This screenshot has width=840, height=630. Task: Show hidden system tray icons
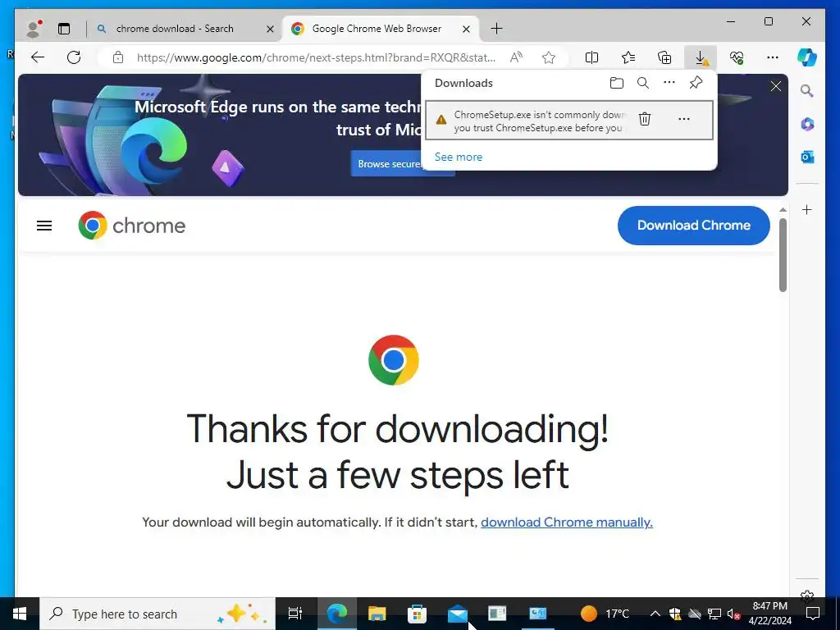(655, 614)
